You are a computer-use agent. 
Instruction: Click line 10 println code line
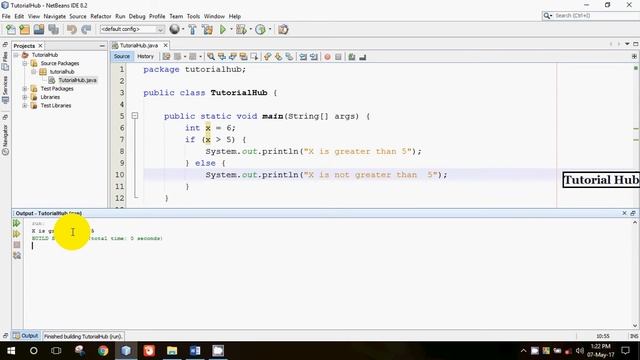tap(327, 175)
